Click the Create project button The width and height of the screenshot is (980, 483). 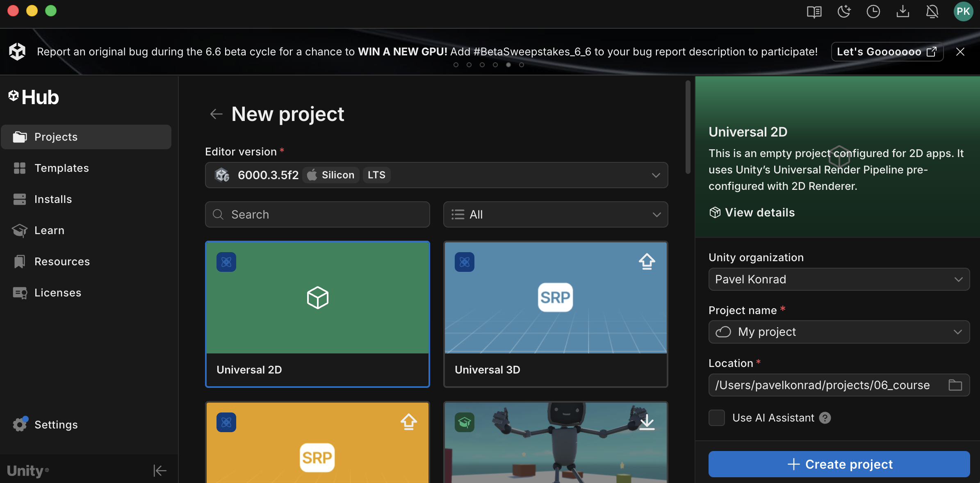[839, 464]
